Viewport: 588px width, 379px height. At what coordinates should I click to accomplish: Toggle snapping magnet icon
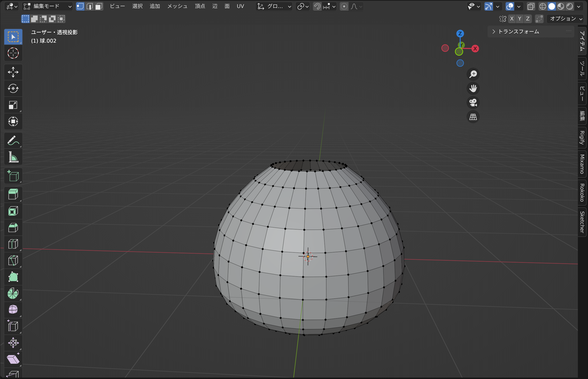318,6
